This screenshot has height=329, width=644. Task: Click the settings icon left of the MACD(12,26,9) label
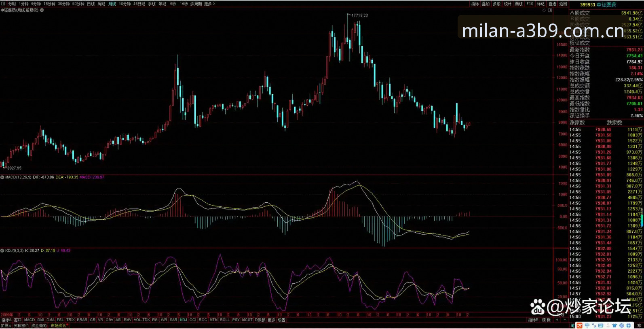click(x=2, y=177)
